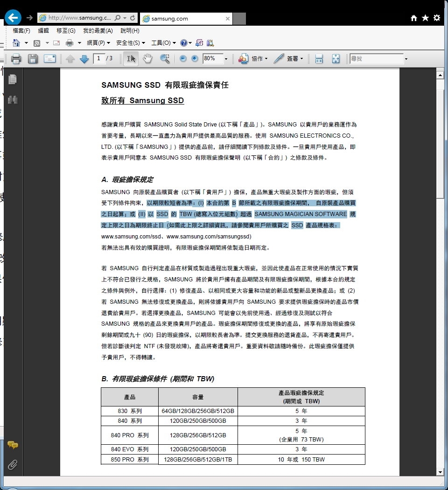Click the 840 EVO 系列 table cell

[x=130, y=449]
